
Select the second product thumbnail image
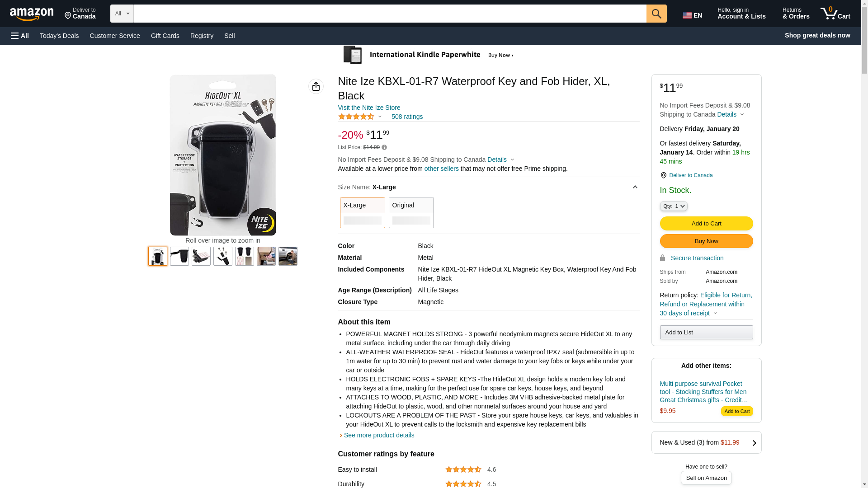tap(179, 256)
